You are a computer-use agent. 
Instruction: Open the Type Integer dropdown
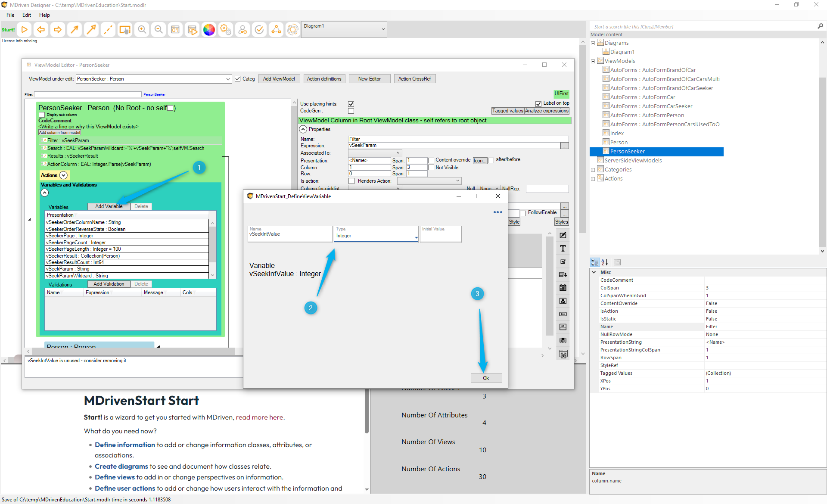point(416,237)
